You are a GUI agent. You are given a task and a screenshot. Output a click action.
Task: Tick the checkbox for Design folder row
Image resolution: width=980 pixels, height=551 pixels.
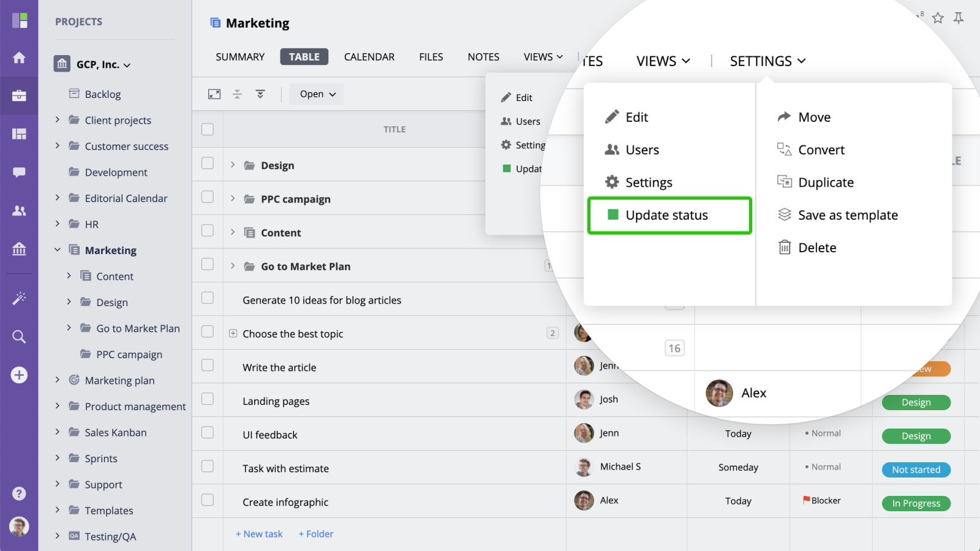pyautogui.click(x=208, y=163)
